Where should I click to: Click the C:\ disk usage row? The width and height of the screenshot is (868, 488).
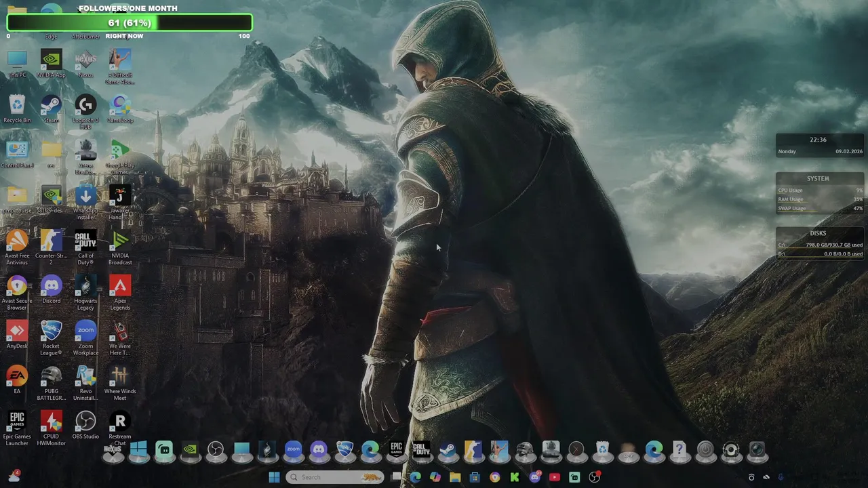[820, 245]
